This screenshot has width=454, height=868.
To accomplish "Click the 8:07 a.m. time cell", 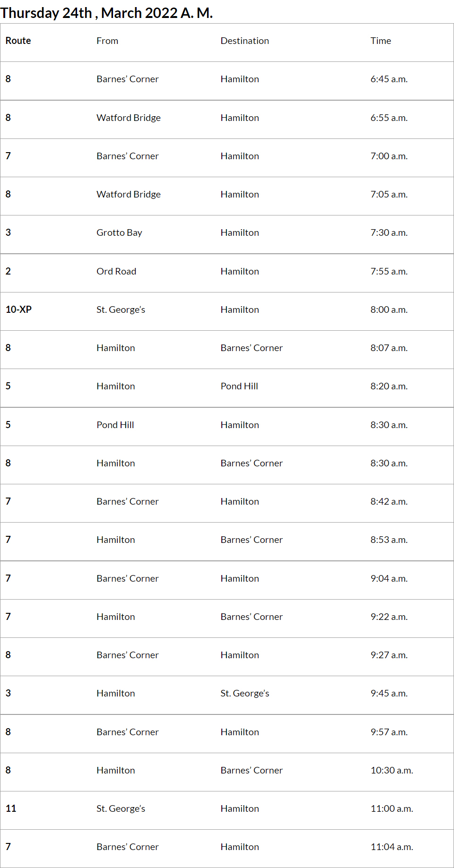I will (389, 348).
